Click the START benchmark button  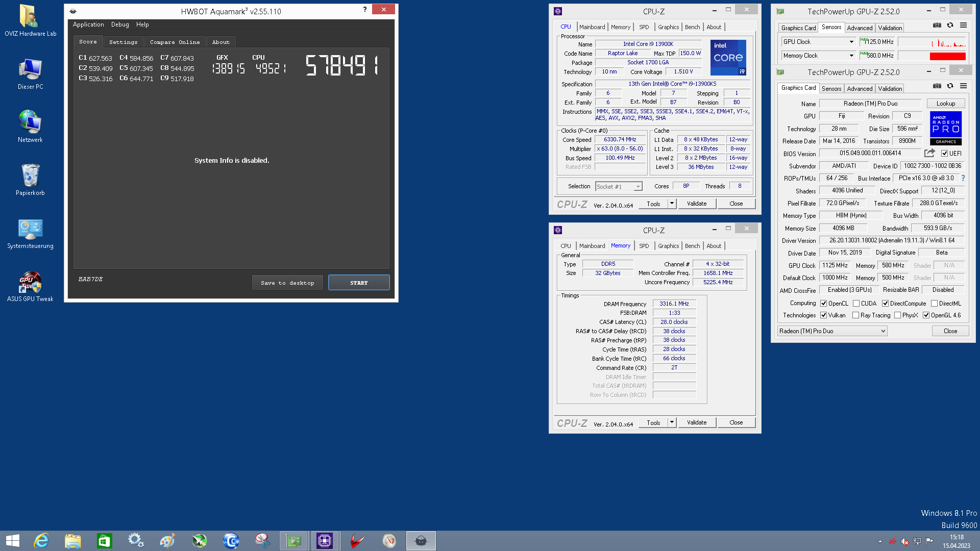tap(359, 283)
